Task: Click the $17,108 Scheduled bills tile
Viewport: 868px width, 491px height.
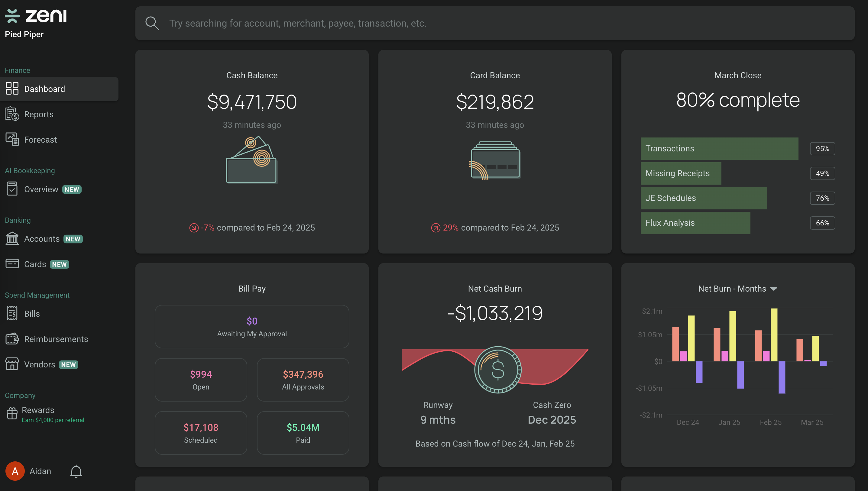Action: (x=201, y=433)
